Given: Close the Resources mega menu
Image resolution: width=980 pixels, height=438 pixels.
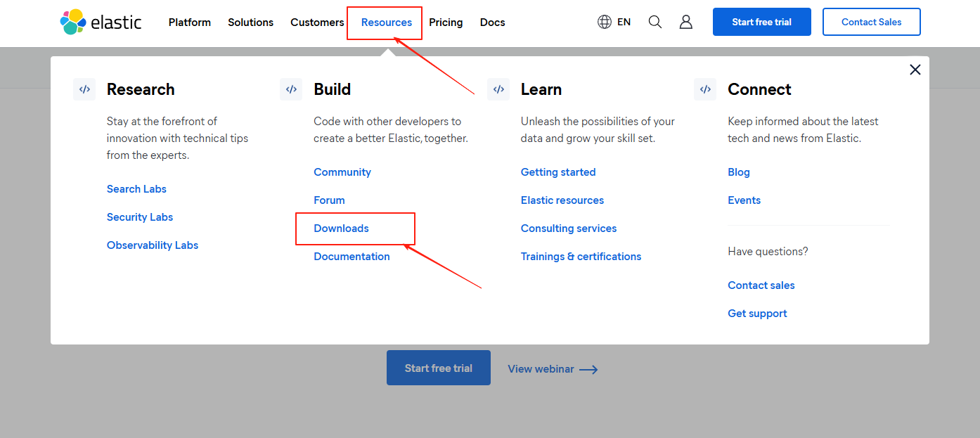Looking at the screenshot, I should pyautogui.click(x=915, y=70).
